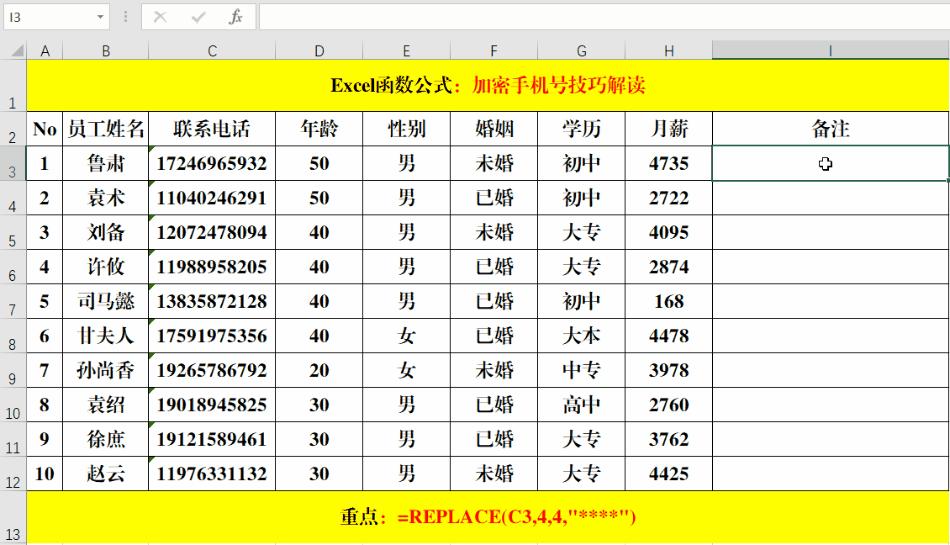Screen dimensions: 950x545
Task: Click education cell '中专'
Action: click(581, 371)
